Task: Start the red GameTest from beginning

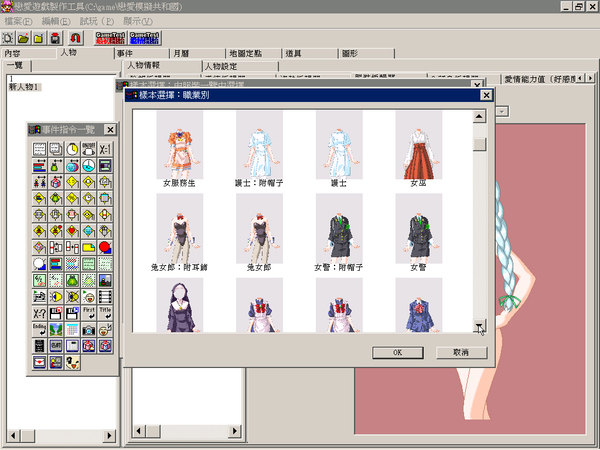Action: 110,38
